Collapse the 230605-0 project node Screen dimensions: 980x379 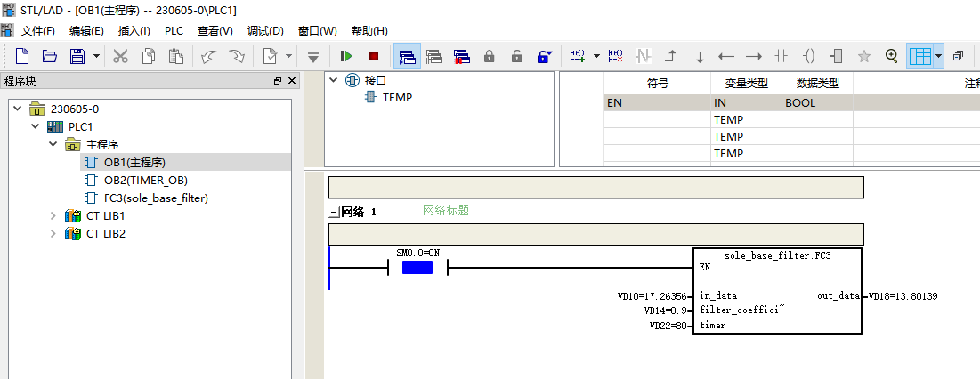click(x=17, y=109)
